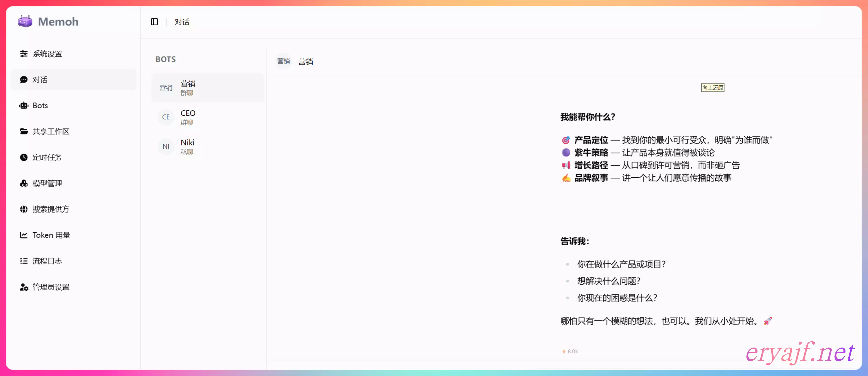Toggle the sidebar collapse icon
868x376 pixels.
pyautogui.click(x=154, y=22)
